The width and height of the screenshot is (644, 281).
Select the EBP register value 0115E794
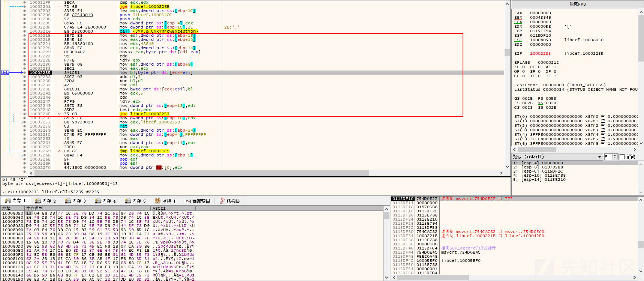[x=541, y=31]
